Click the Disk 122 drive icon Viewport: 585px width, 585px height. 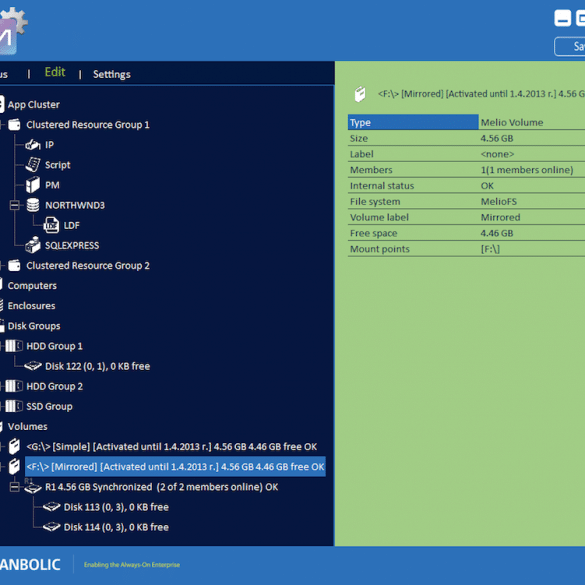[x=33, y=366]
